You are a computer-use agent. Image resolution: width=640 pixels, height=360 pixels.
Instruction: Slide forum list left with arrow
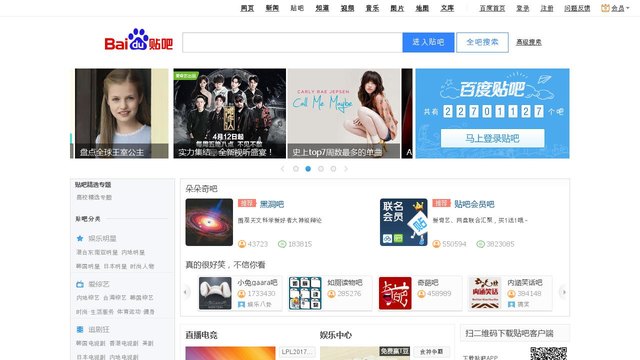[186, 292]
